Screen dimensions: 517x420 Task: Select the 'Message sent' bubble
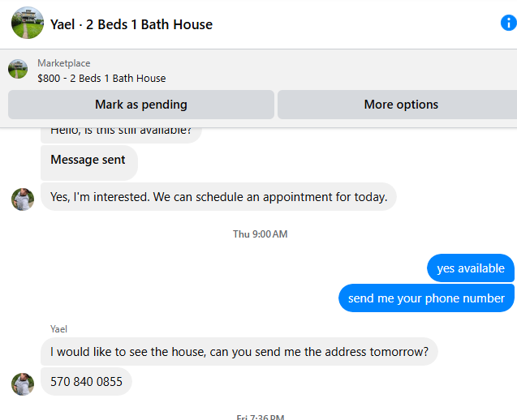coord(88,161)
